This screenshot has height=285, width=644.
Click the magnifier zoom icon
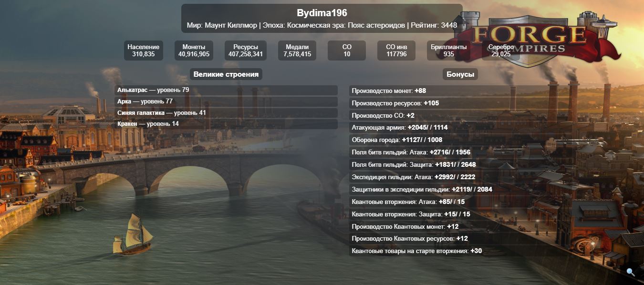click(631, 272)
